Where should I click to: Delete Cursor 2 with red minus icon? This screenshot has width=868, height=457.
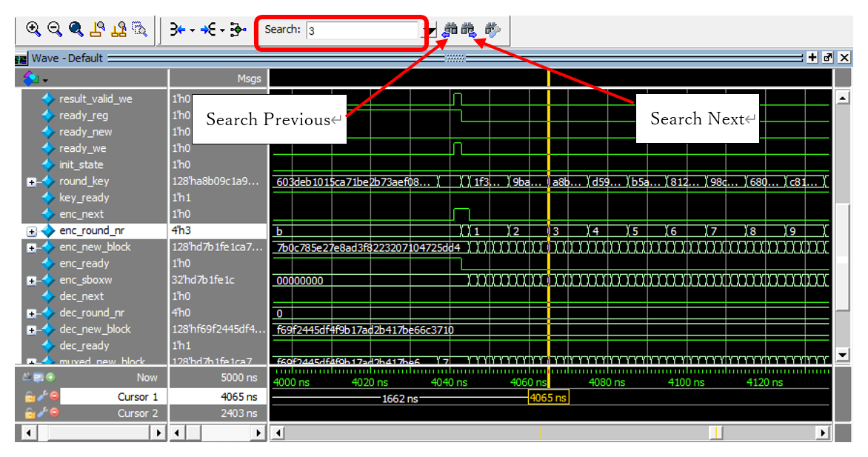53,413
